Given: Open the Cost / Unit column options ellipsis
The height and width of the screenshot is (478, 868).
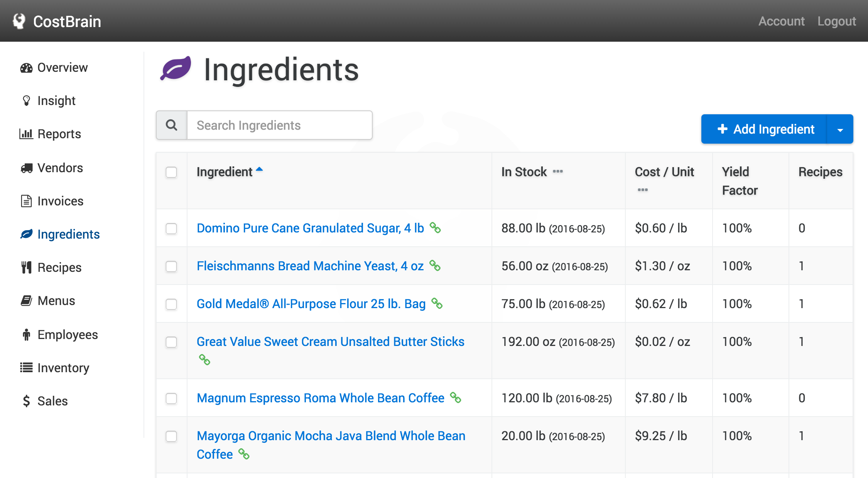Looking at the screenshot, I should (x=643, y=190).
